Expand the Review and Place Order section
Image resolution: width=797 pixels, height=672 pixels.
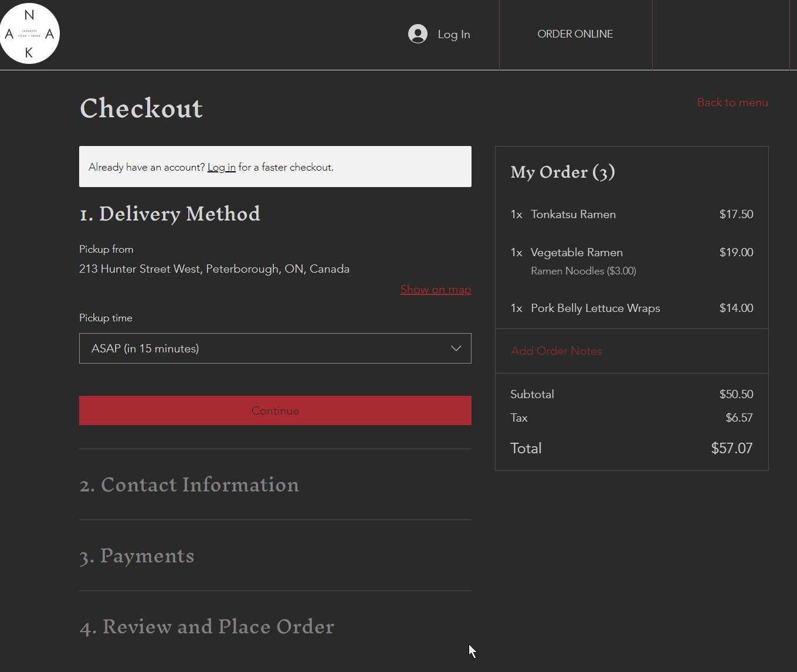(x=206, y=627)
